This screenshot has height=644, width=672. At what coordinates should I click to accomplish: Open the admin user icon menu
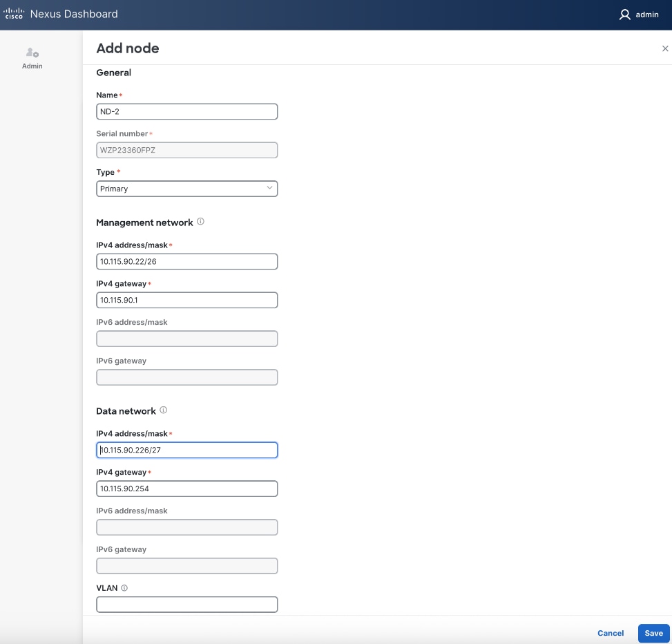[x=624, y=14]
